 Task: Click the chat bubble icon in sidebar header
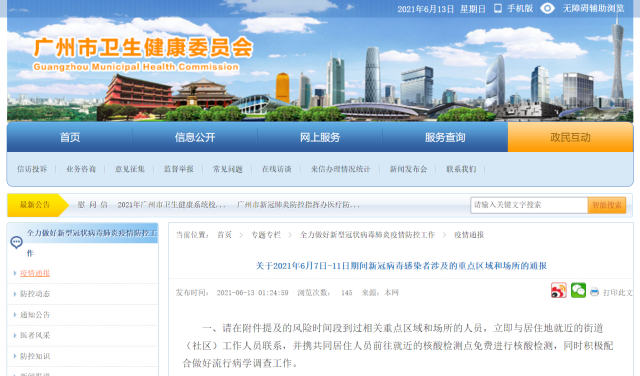(x=16, y=243)
